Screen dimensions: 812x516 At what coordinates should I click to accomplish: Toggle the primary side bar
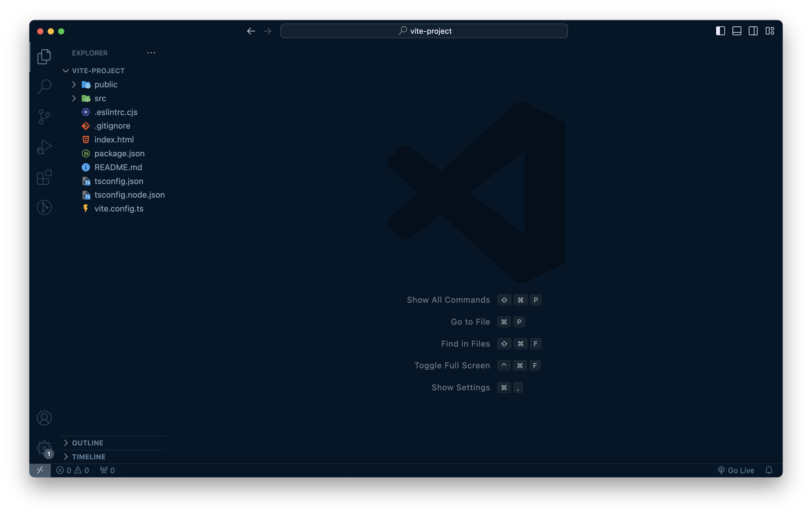[720, 31]
